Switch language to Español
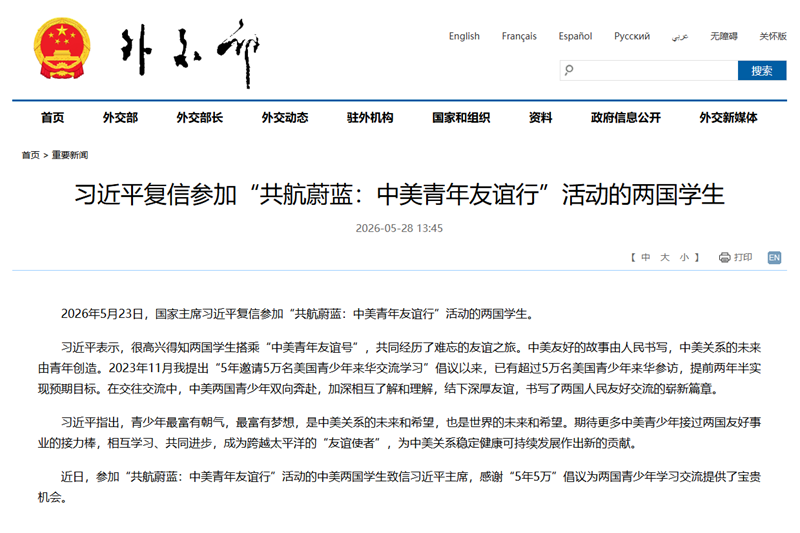This screenshot has width=800, height=533. click(x=575, y=36)
